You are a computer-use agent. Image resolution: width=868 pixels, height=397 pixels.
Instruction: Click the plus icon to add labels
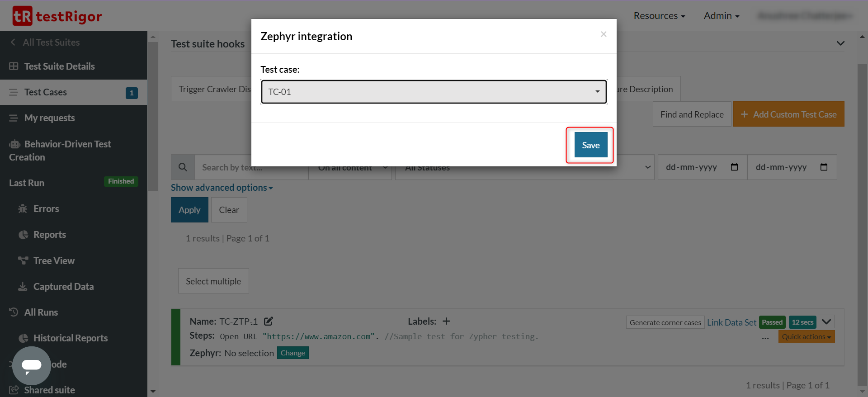click(x=446, y=321)
